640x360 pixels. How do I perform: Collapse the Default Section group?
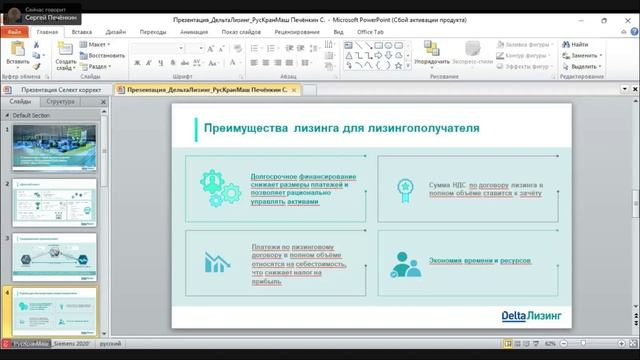(x=7, y=116)
